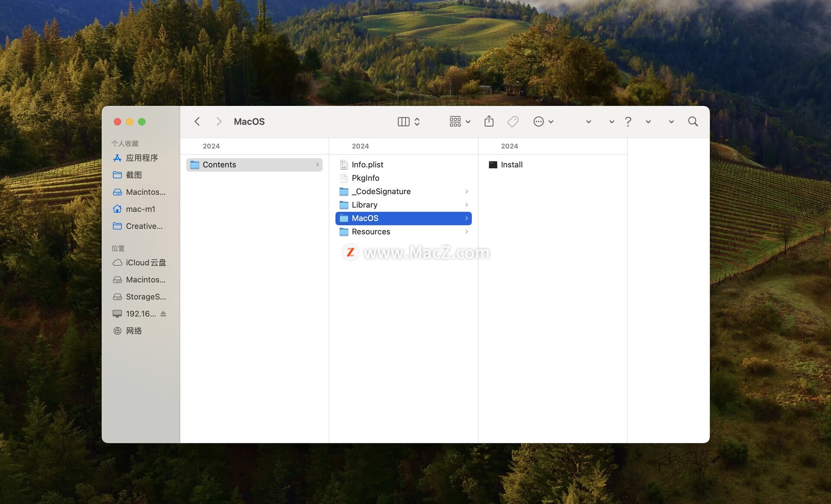
Task: Click the tag icon in toolbar
Action: click(513, 122)
